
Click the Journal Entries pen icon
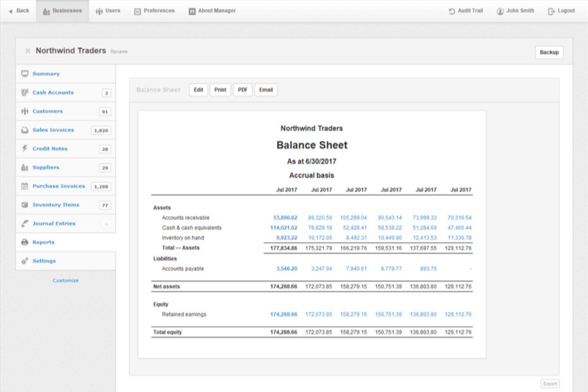click(25, 223)
